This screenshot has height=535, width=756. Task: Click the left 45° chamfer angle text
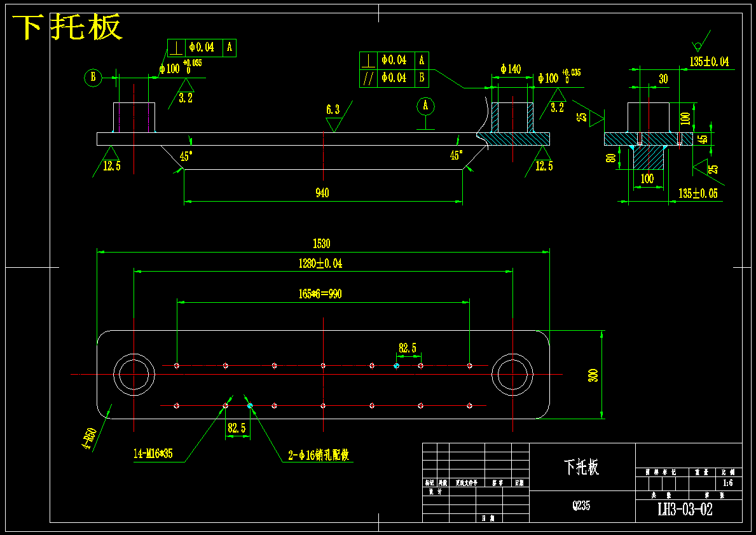tap(186, 156)
